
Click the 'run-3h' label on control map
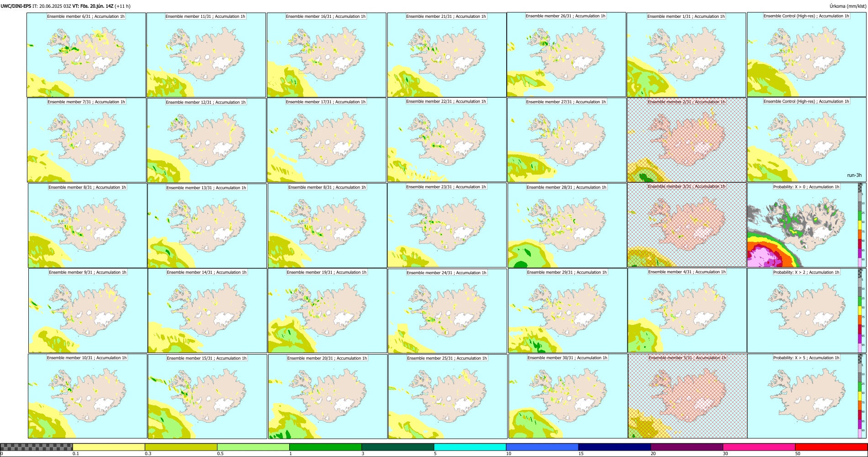pos(854,175)
